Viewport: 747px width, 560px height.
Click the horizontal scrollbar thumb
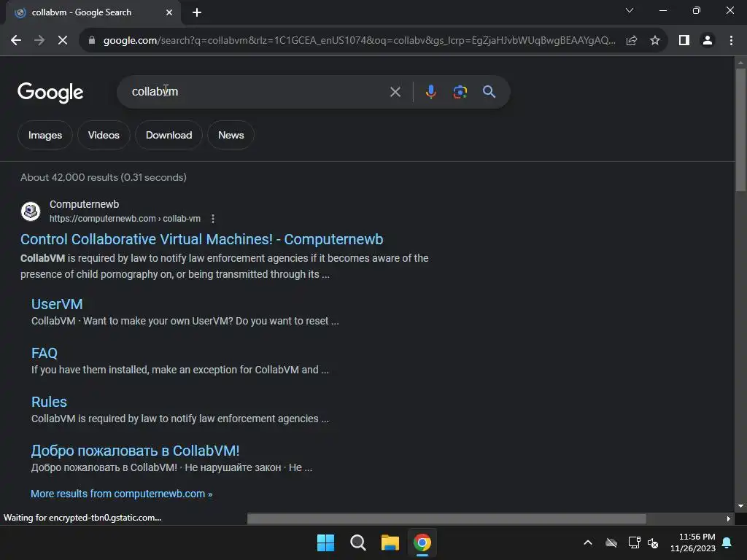tap(446, 518)
